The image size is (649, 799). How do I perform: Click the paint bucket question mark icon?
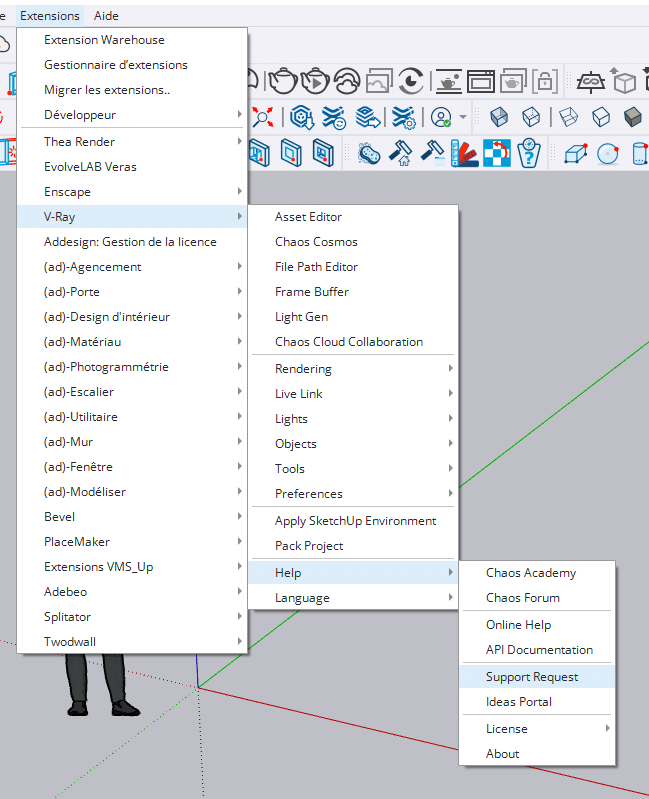(x=529, y=153)
